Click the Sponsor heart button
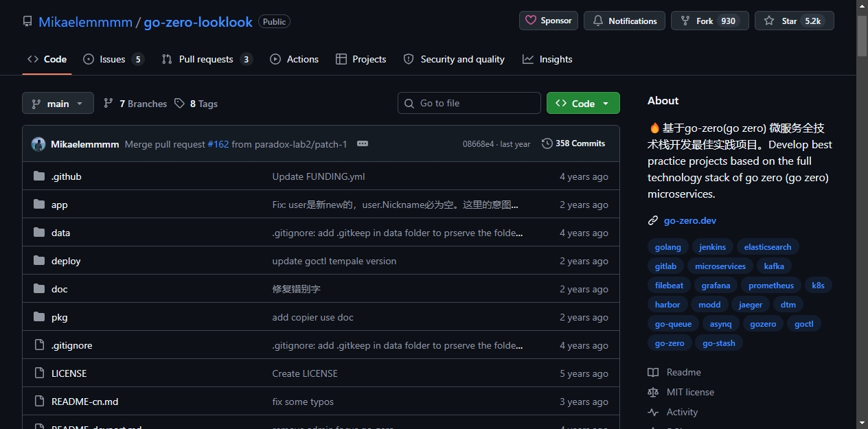Viewport: 868px width, 429px height. 549,21
